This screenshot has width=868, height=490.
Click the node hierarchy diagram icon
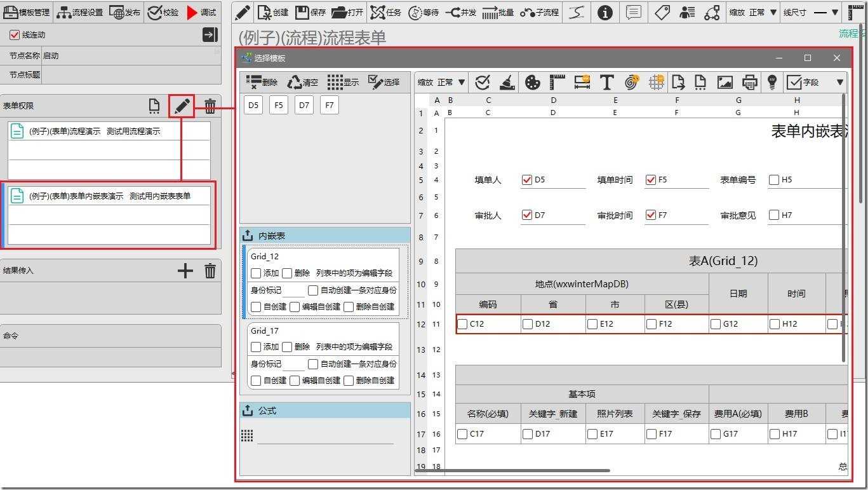(713, 12)
